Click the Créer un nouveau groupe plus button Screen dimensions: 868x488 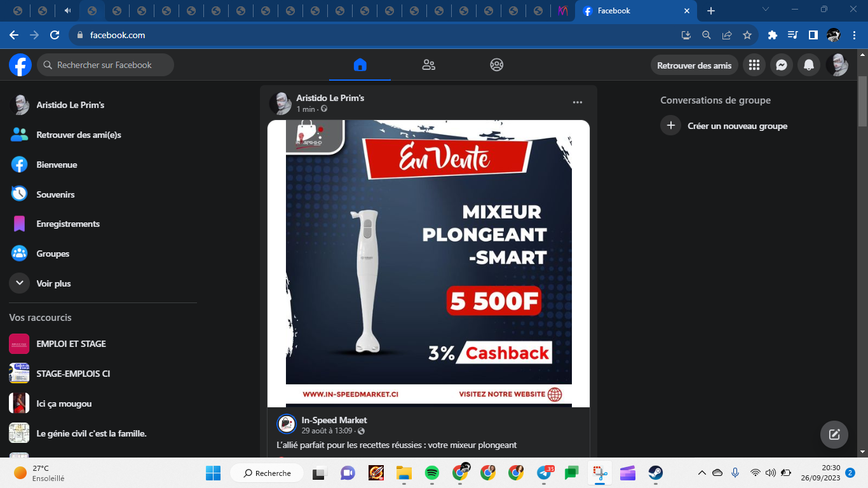pyautogui.click(x=670, y=126)
